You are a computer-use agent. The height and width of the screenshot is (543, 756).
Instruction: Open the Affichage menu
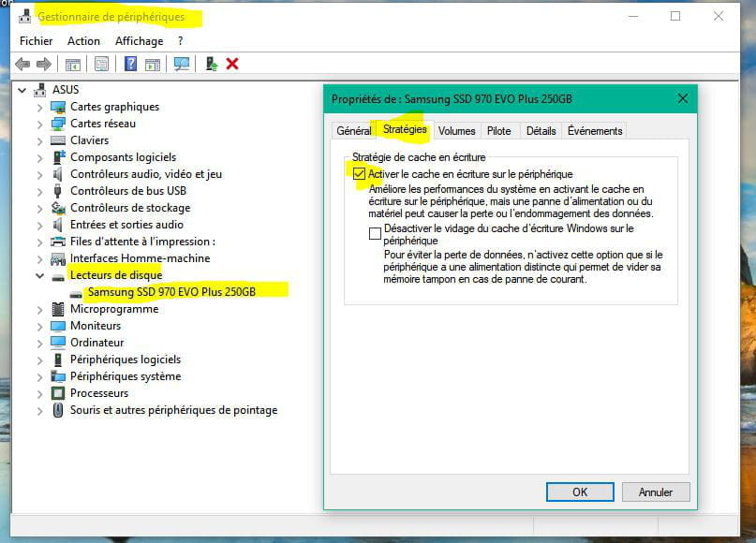point(139,41)
